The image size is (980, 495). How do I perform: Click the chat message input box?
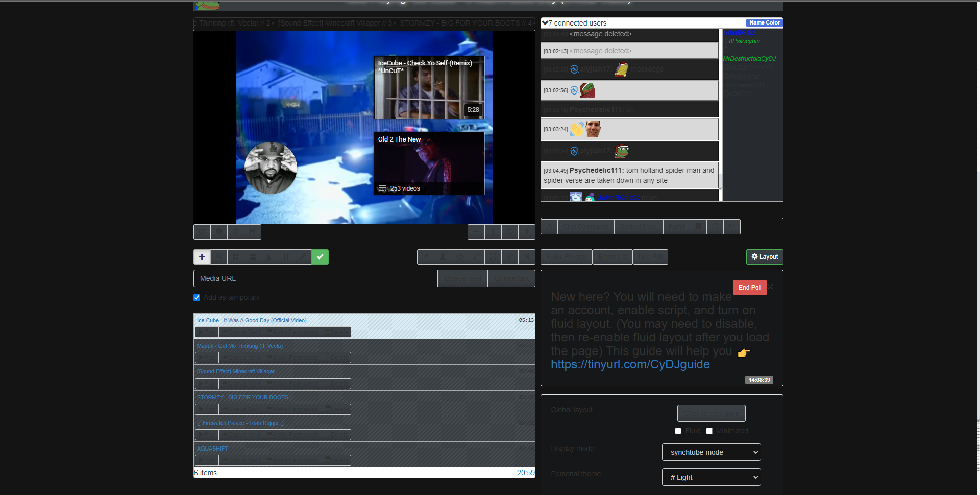pyautogui.click(x=661, y=210)
